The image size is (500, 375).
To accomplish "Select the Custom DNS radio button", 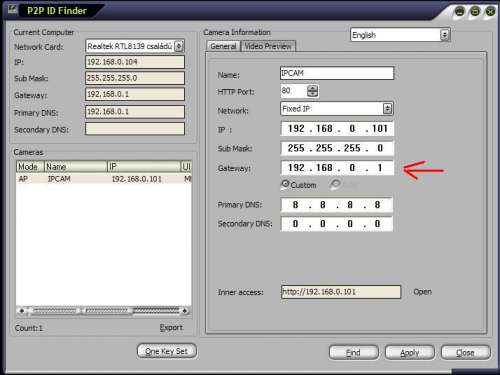I will tap(286, 184).
